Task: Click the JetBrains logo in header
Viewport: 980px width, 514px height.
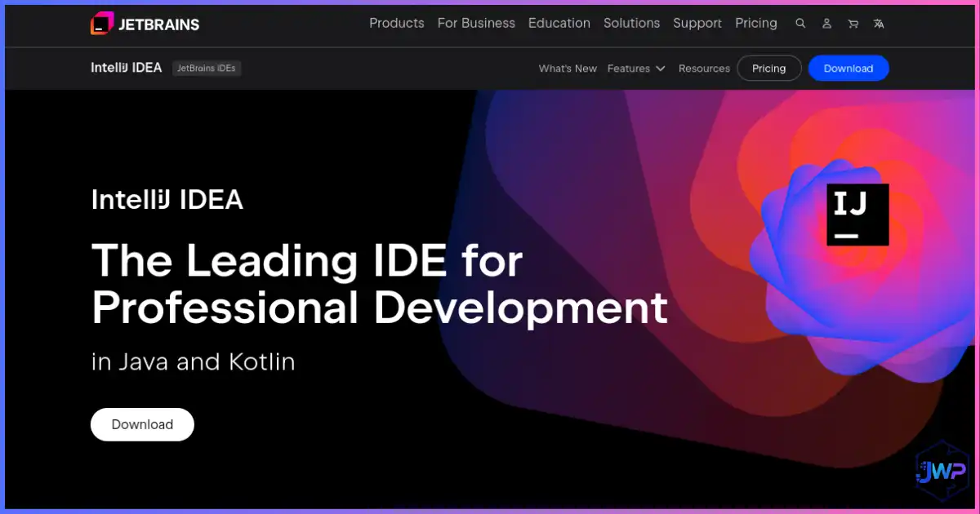Action: click(x=145, y=24)
